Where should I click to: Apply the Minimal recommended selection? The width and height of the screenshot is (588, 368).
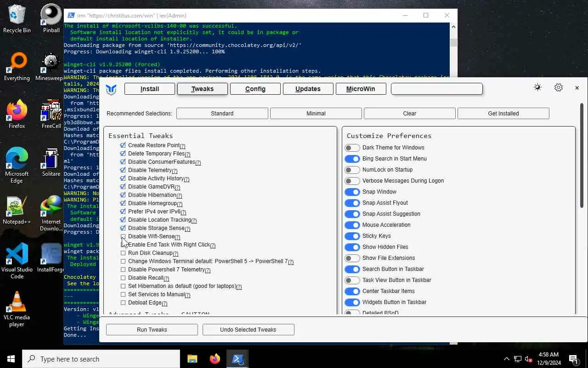(316, 113)
